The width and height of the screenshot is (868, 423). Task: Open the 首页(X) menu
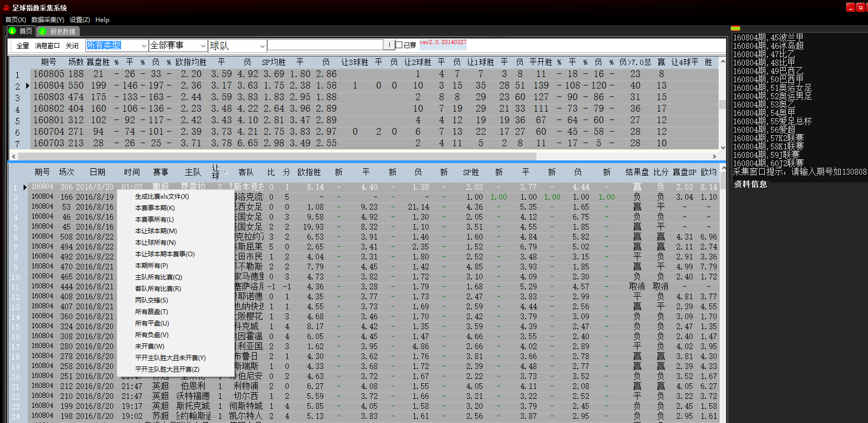15,20
